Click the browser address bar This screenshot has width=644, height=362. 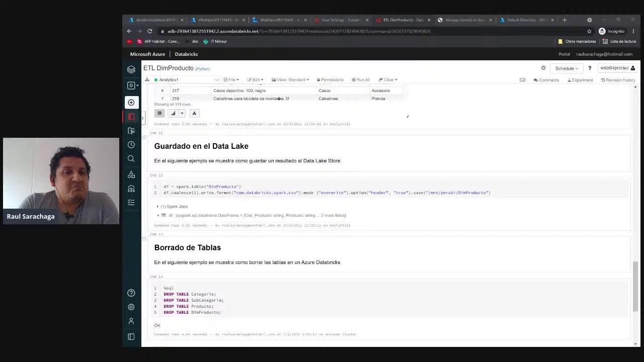pos(372,31)
